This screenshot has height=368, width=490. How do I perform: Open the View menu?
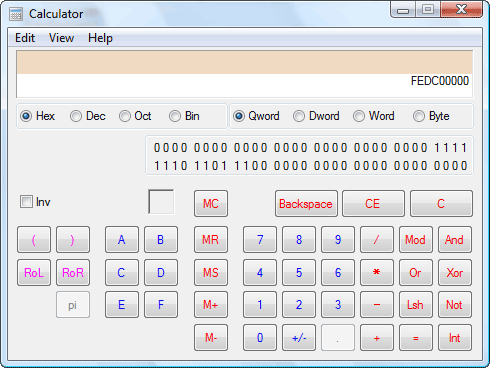[61, 38]
